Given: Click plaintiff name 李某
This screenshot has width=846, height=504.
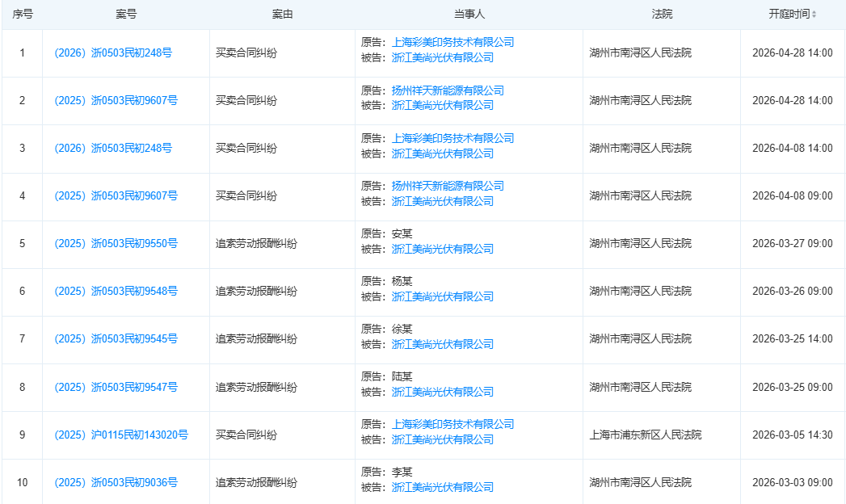Looking at the screenshot, I should (402, 472).
